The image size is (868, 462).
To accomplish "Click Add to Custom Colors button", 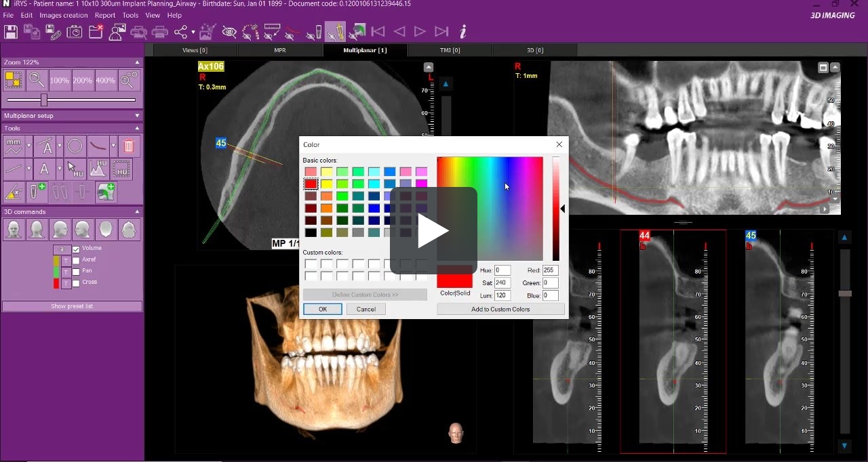I will 501,308.
